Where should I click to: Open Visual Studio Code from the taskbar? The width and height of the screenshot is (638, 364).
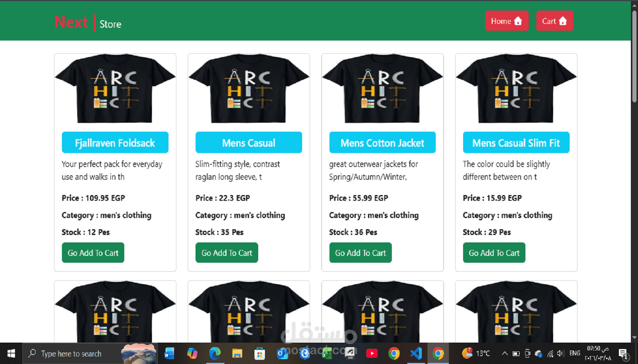coord(416,353)
